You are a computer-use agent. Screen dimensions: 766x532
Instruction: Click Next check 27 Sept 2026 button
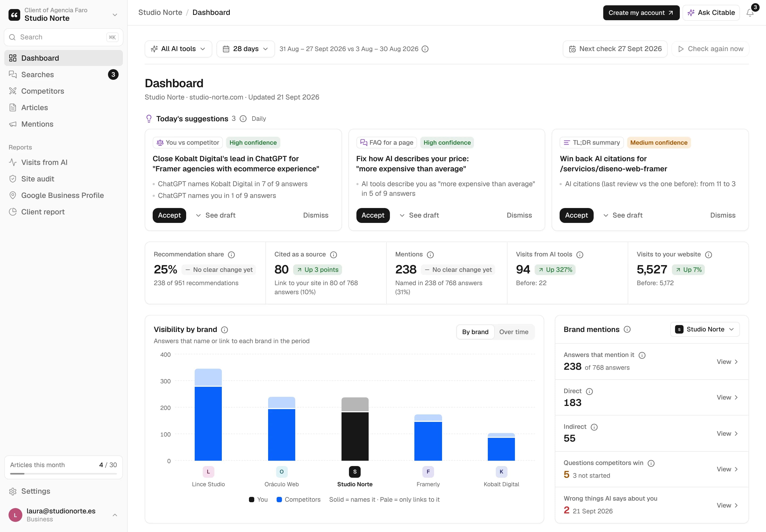tap(615, 49)
